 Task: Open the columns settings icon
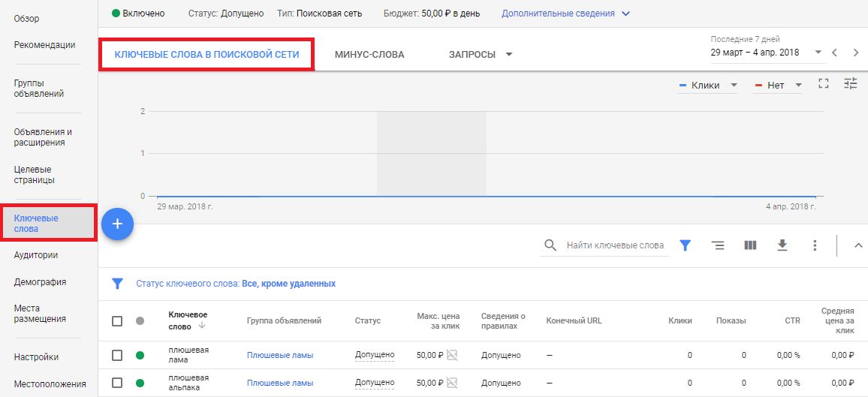pos(750,245)
